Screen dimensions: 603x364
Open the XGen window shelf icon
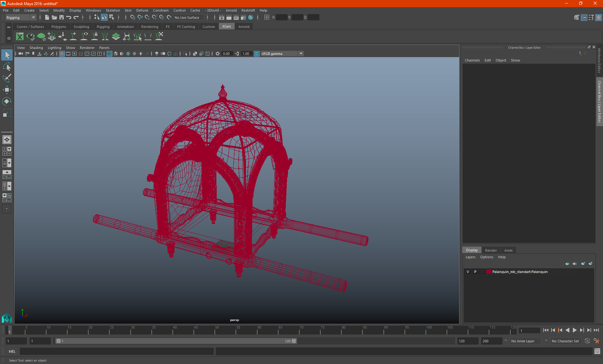coord(20,36)
